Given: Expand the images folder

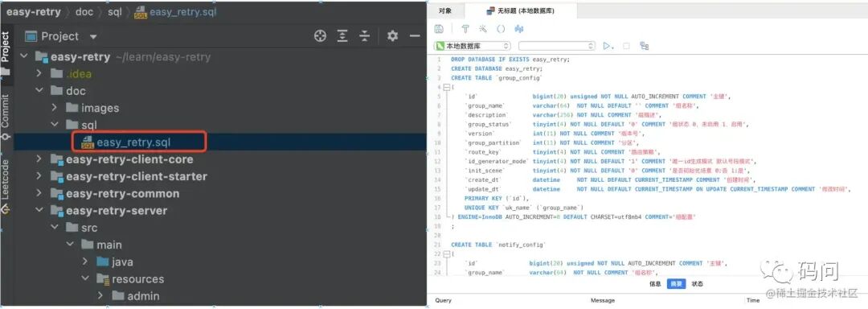Looking at the screenshot, I should click(x=55, y=108).
